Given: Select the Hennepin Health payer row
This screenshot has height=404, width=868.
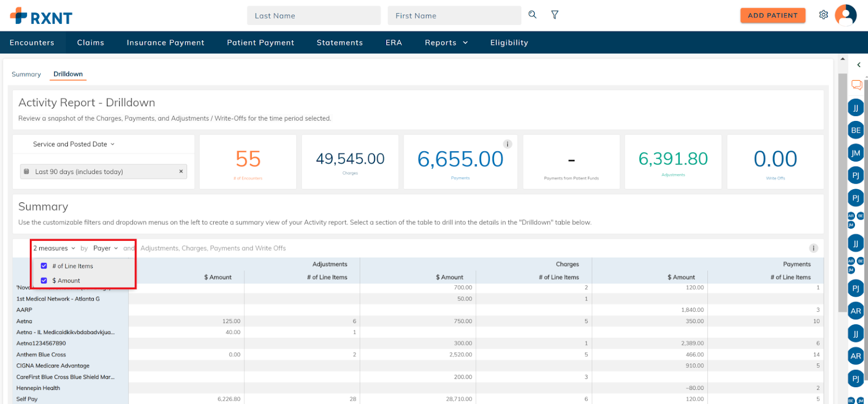Looking at the screenshot, I should (39, 388).
